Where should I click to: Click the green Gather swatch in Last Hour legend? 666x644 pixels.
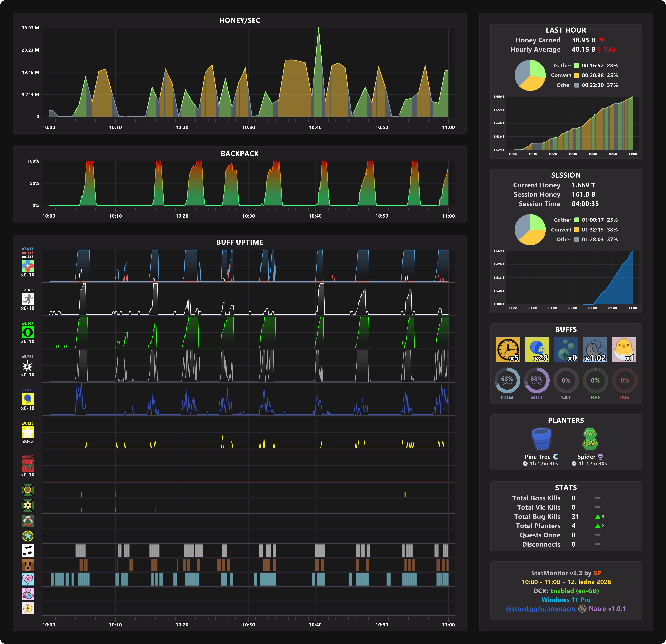point(577,66)
